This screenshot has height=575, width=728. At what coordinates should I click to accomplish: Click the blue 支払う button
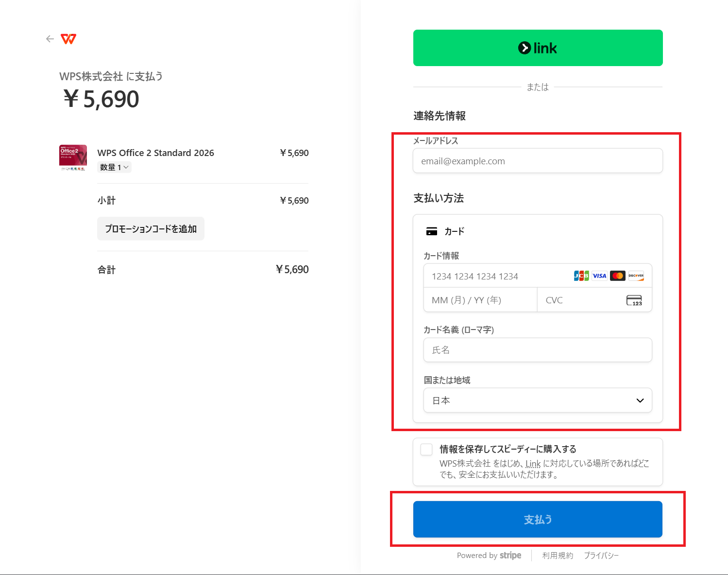click(x=538, y=519)
